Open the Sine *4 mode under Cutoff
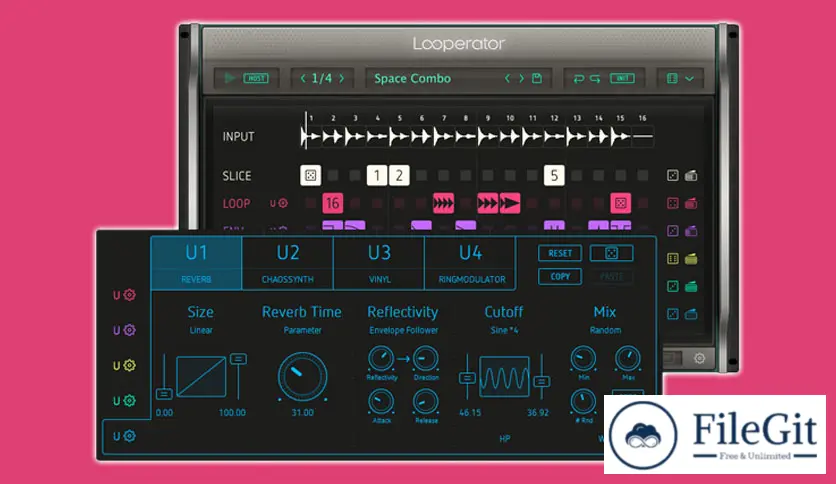Viewport: 836px width, 484px height. coord(504,330)
